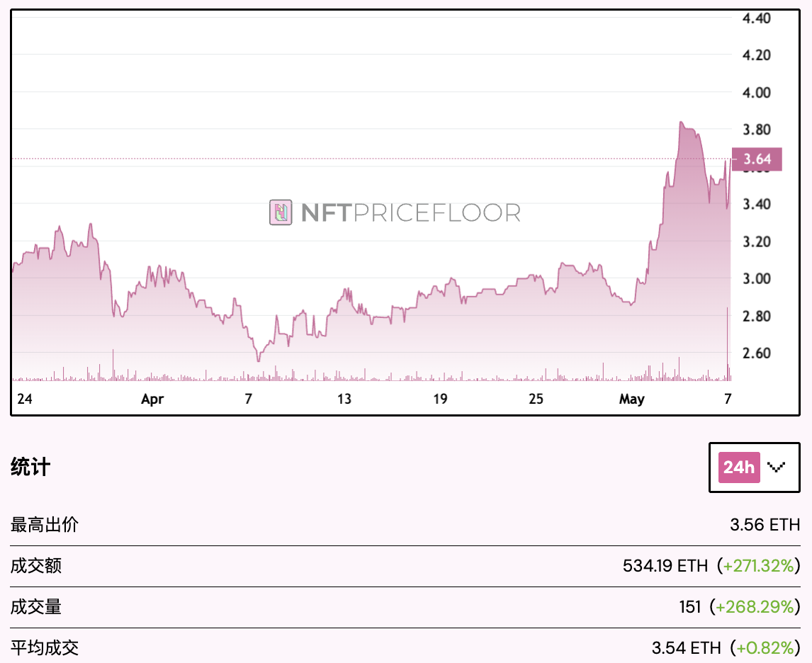The height and width of the screenshot is (663, 812).
Task: Click the NFT Price Floor logo icon
Action: pyautogui.click(x=281, y=212)
